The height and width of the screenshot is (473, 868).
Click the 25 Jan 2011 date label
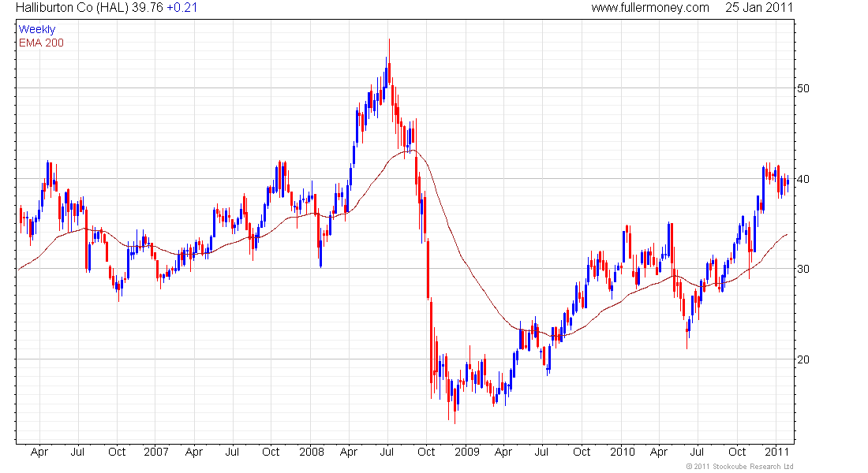pyautogui.click(x=759, y=8)
